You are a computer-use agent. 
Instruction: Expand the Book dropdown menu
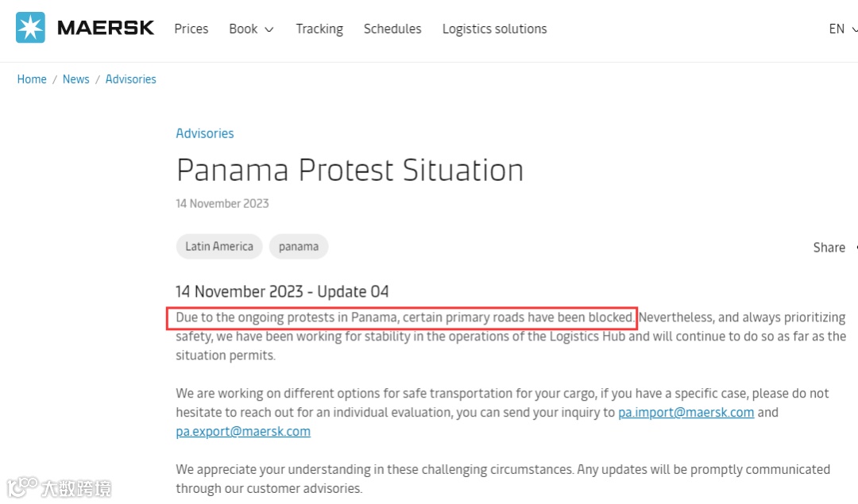click(x=251, y=29)
